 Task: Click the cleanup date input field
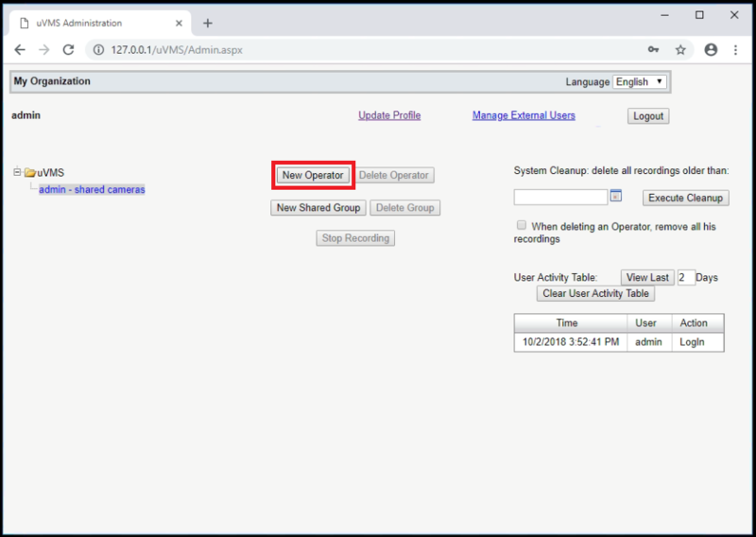click(560, 198)
